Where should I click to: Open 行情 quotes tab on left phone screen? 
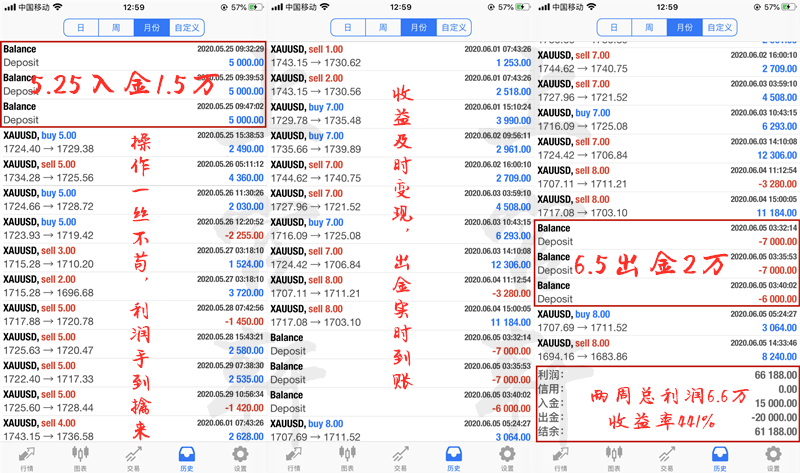pyautogui.click(x=27, y=459)
